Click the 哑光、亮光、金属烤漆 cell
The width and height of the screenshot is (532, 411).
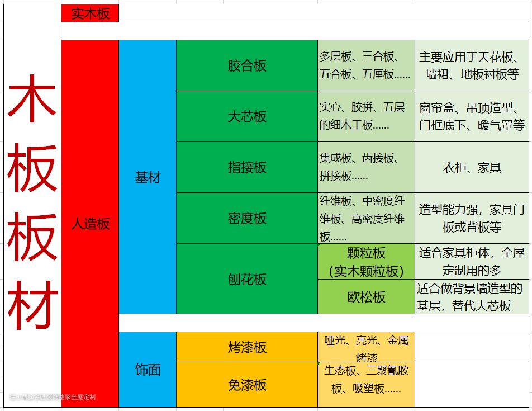click(366, 347)
